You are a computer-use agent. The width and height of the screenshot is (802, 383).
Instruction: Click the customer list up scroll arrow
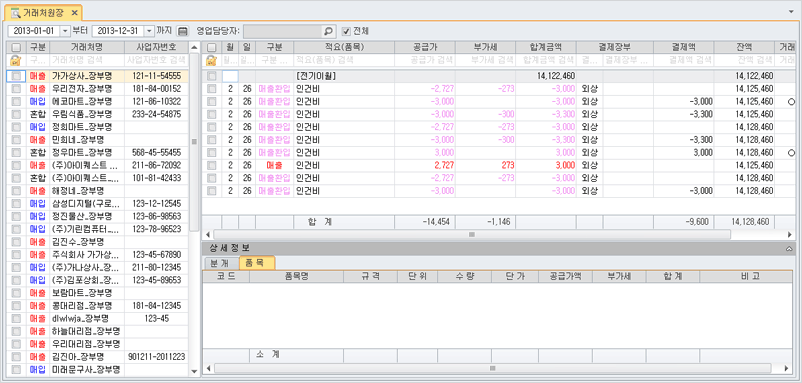point(194,48)
